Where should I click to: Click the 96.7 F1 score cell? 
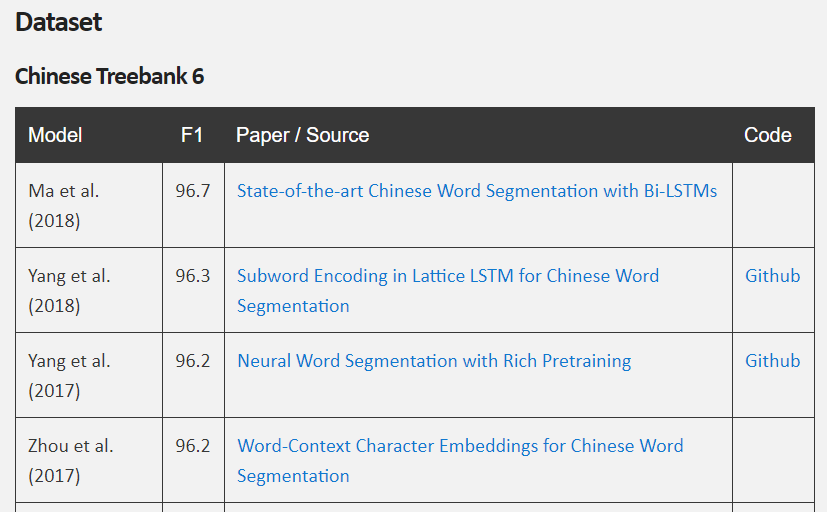click(x=193, y=191)
